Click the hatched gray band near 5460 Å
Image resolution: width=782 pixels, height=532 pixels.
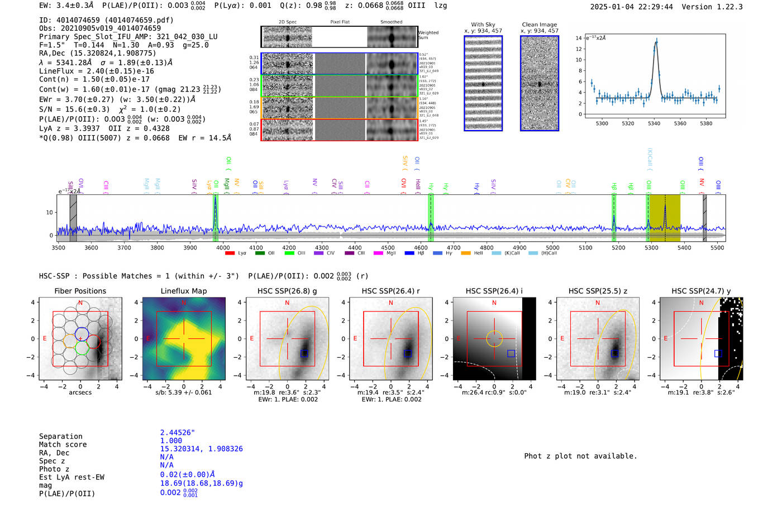(704, 218)
